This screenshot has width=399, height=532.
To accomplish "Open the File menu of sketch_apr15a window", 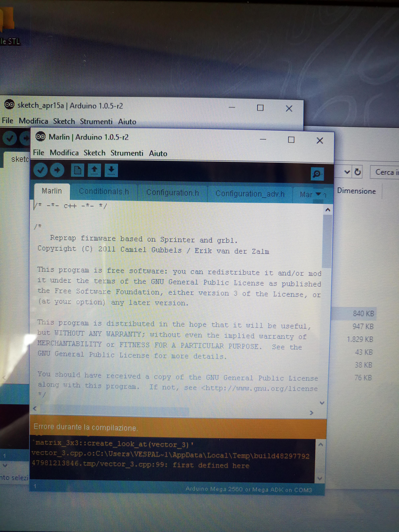I will coord(7,120).
